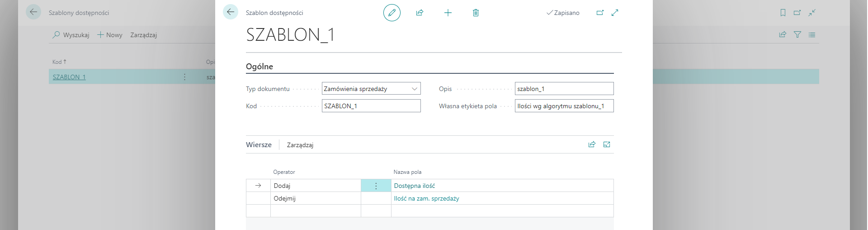Click the share icon in Wiersze section
The height and width of the screenshot is (230, 868).
(x=592, y=144)
